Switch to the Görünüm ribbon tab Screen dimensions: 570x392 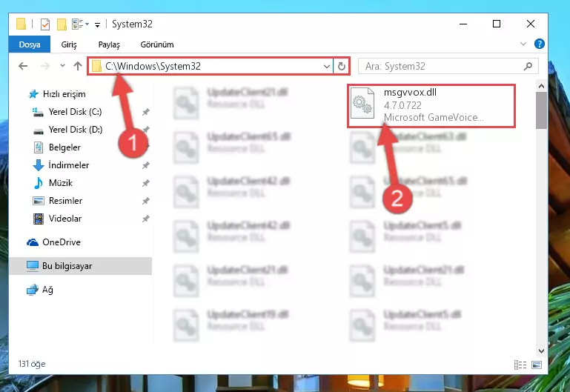[157, 44]
